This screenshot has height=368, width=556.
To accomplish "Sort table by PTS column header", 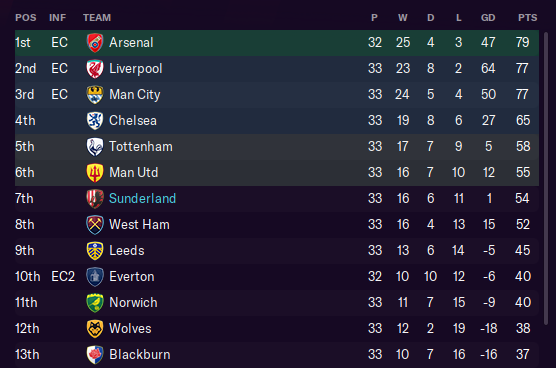I will coord(527,18).
